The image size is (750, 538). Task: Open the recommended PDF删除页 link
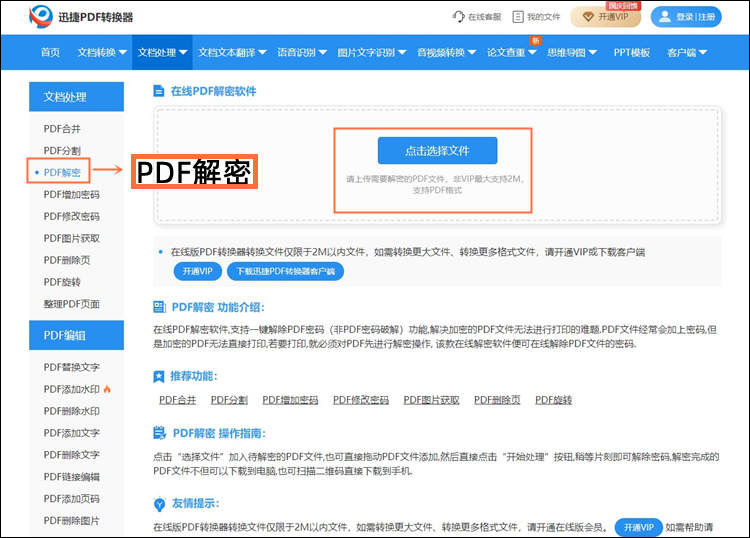point(497,400)
